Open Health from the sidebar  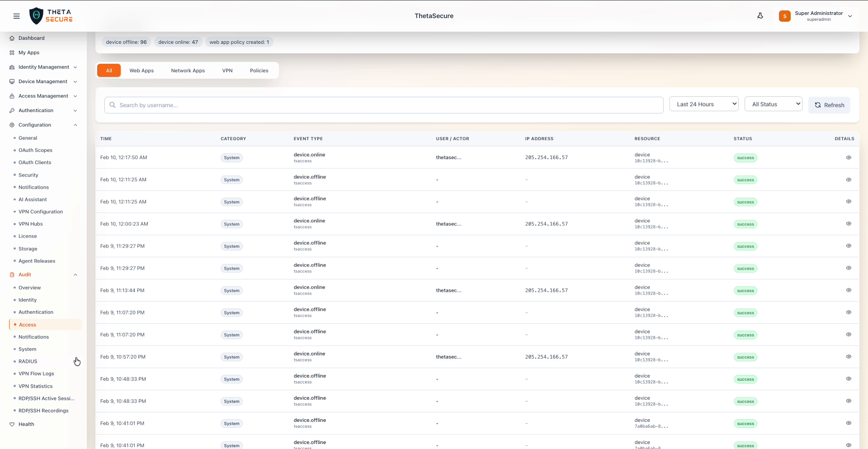pyautogui.click(x=27, y=424)
